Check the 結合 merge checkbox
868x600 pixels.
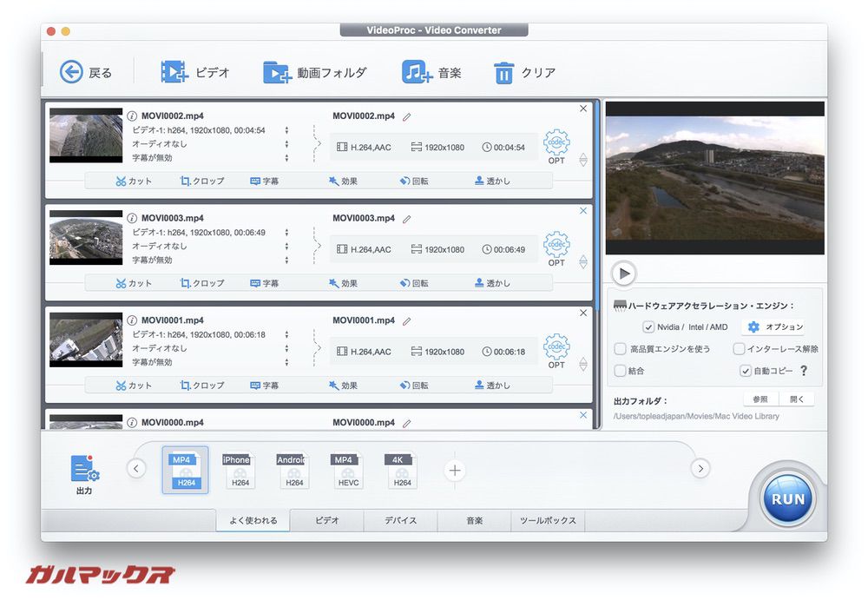[x=621, y=371]
